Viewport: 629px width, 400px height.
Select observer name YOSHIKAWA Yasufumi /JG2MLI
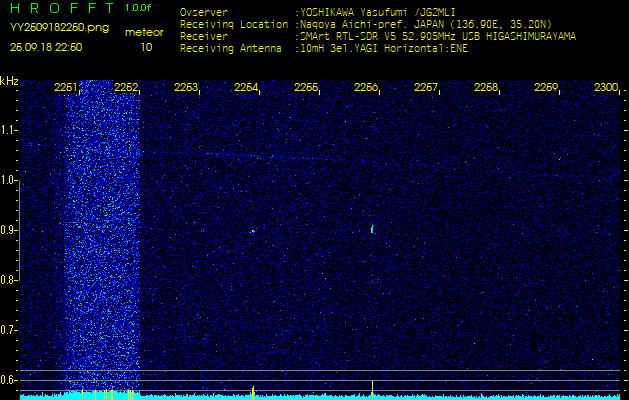[x=377, y=12]
